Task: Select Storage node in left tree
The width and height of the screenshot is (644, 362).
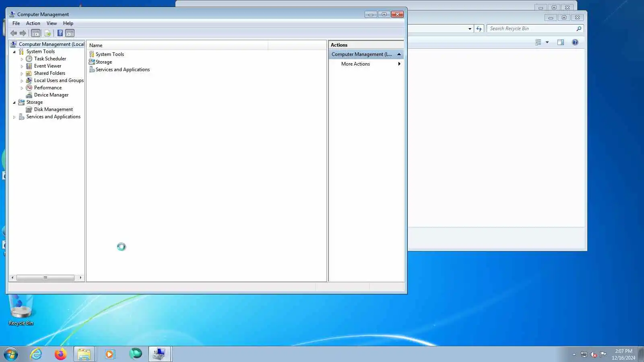Action: click(x=34, y=102)
